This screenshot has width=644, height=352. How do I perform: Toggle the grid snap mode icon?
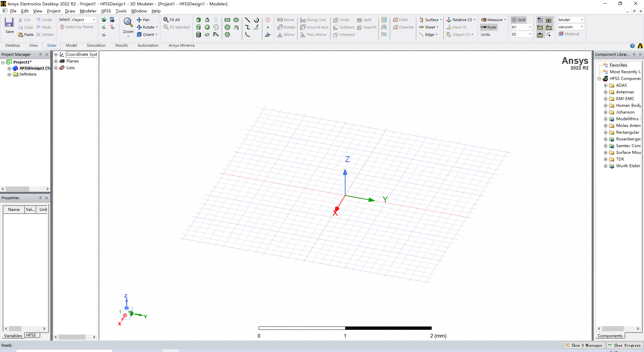(x=540, y=20)
